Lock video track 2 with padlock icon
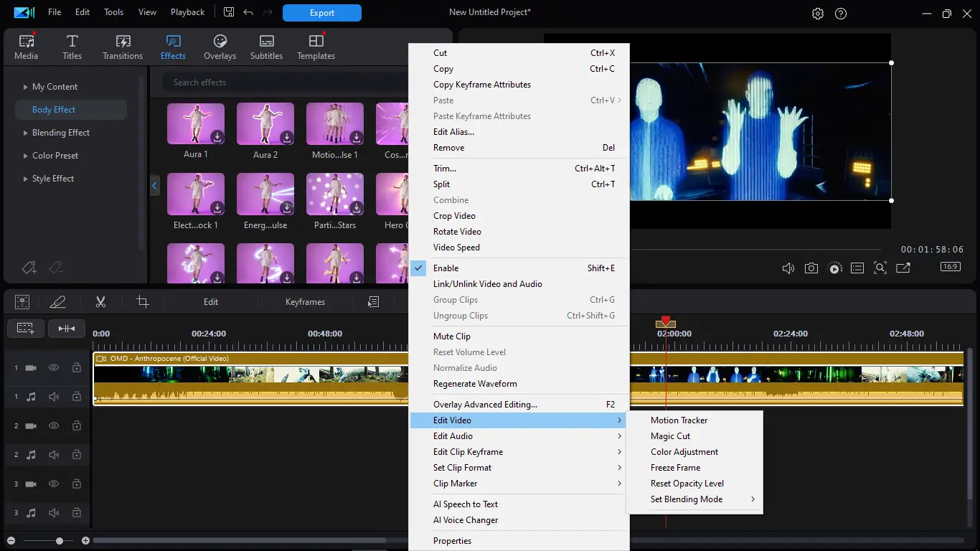 [x=76, y=426]
